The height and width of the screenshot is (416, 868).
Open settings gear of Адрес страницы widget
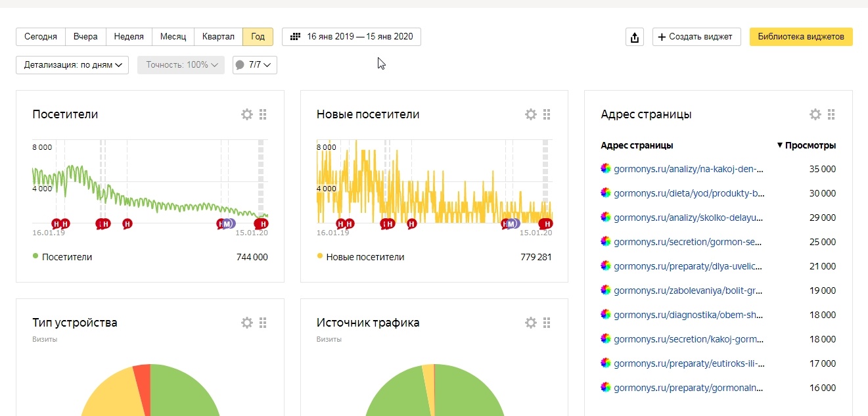pyautogui.click(x=815, y=114)
